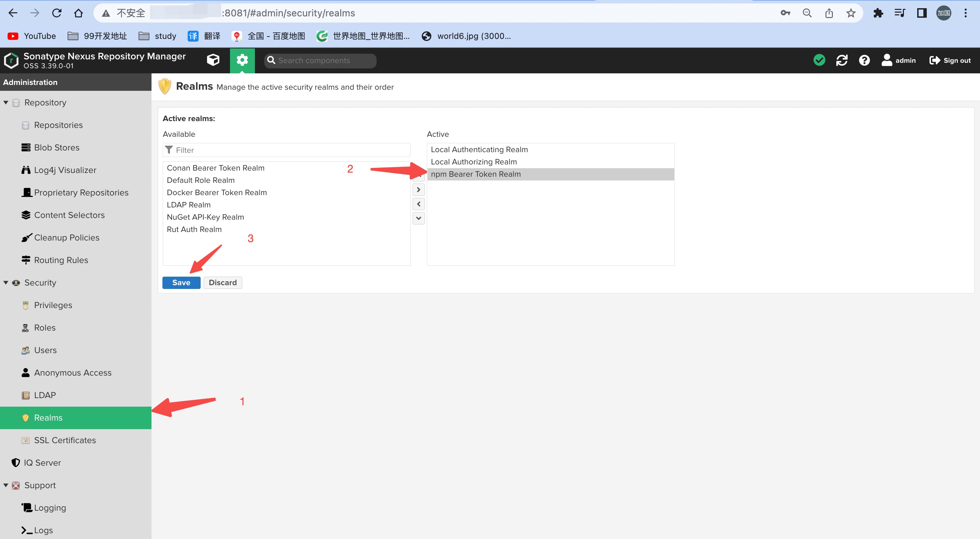The height and width of the screenshot is (539, 980).
Task: Open Logs under Support
Action: pos(76,530)
